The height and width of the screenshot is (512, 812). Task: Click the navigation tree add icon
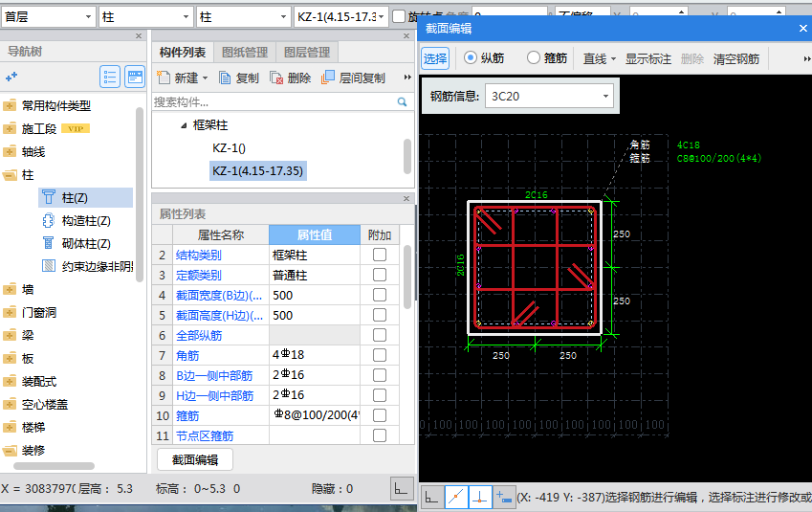pos(11,77)
